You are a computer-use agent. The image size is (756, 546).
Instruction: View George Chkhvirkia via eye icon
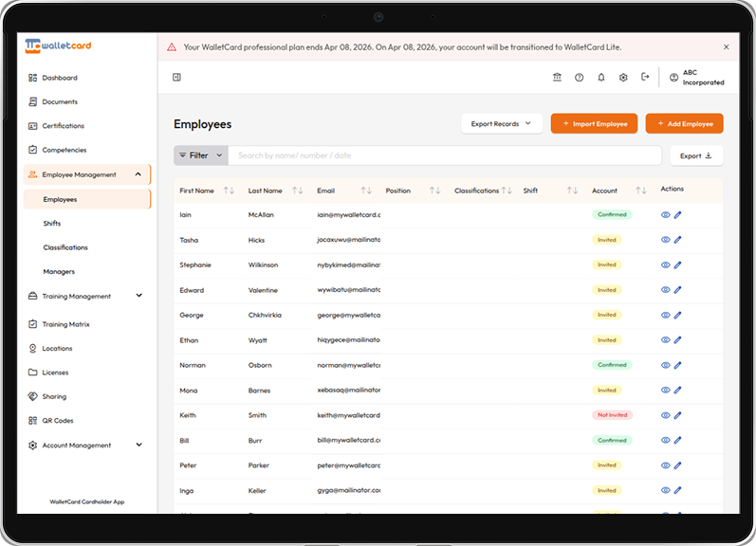click(x=665, y=315)
